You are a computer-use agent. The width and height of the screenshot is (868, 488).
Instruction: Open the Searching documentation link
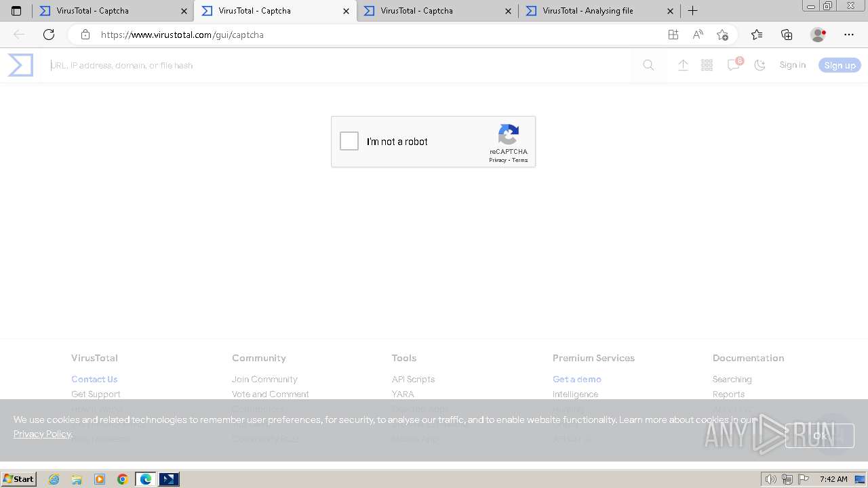[x=732, y=380]
